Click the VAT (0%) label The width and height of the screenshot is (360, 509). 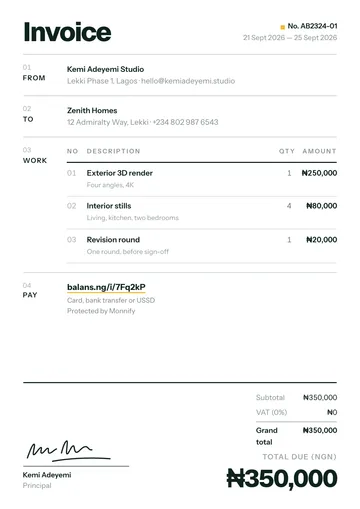pyautogui.click(x=271, y=412)
